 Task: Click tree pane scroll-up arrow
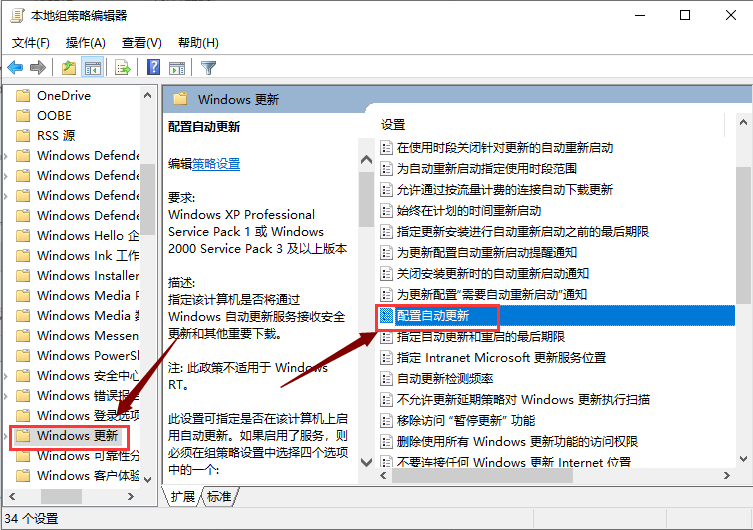point(147,95)
